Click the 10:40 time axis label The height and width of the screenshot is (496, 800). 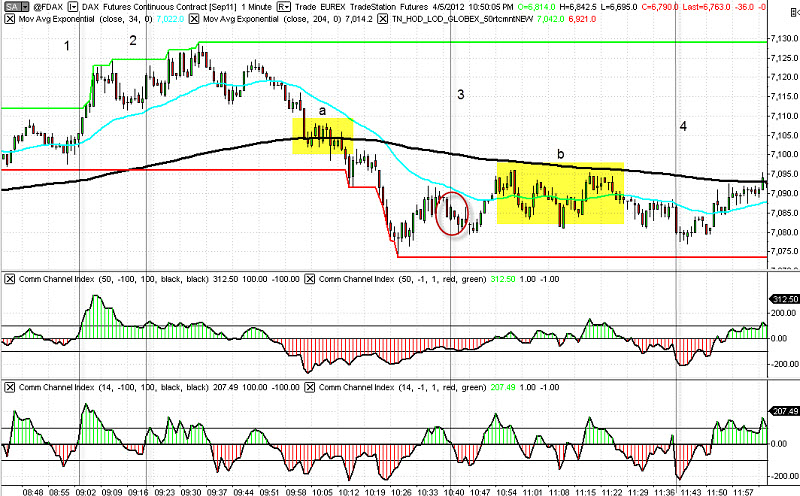(454, 492)
